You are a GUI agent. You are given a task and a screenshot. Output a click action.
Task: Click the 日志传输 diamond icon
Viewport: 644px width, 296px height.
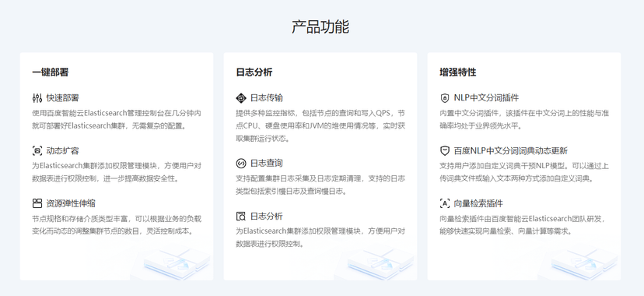click(240, 98)
